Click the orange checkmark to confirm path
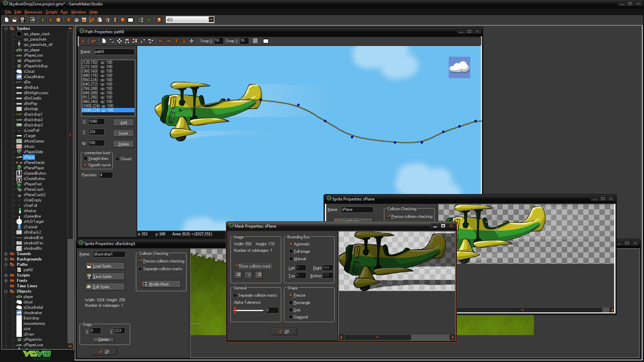 point(83,41)
